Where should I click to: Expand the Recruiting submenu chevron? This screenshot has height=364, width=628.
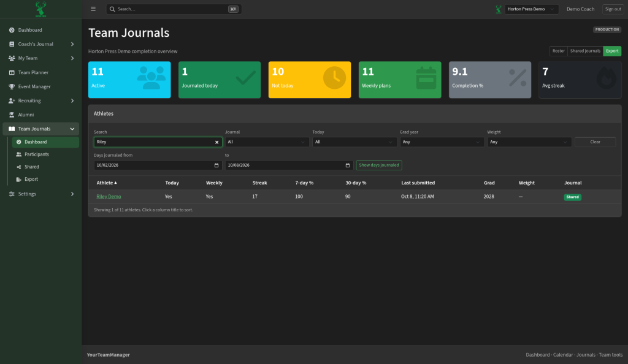(x=72, y=100)
